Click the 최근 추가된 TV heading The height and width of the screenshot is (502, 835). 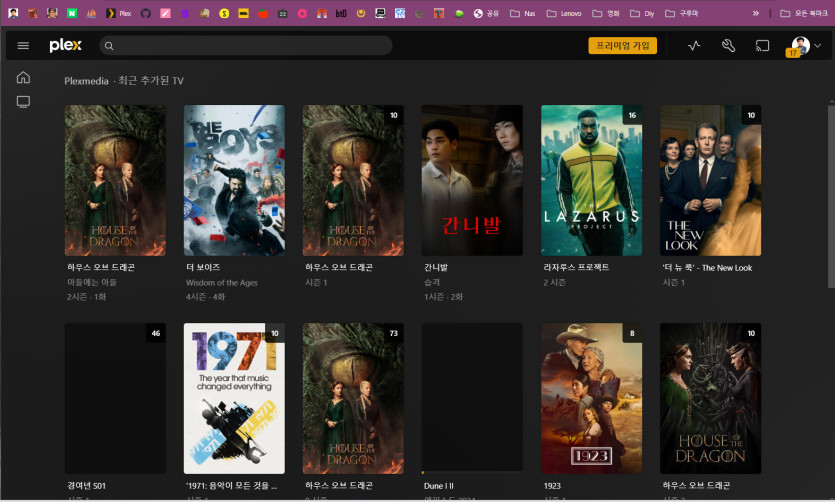[151, 81]
